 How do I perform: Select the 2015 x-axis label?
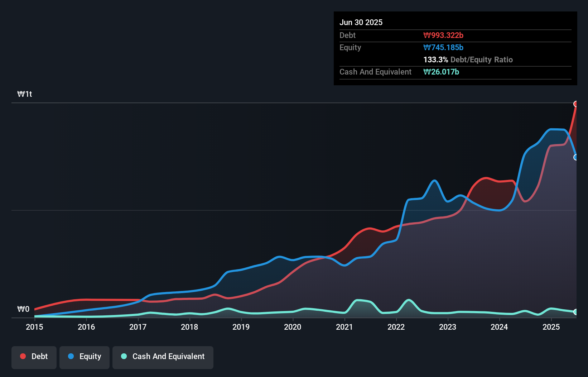tap(34, 327)
